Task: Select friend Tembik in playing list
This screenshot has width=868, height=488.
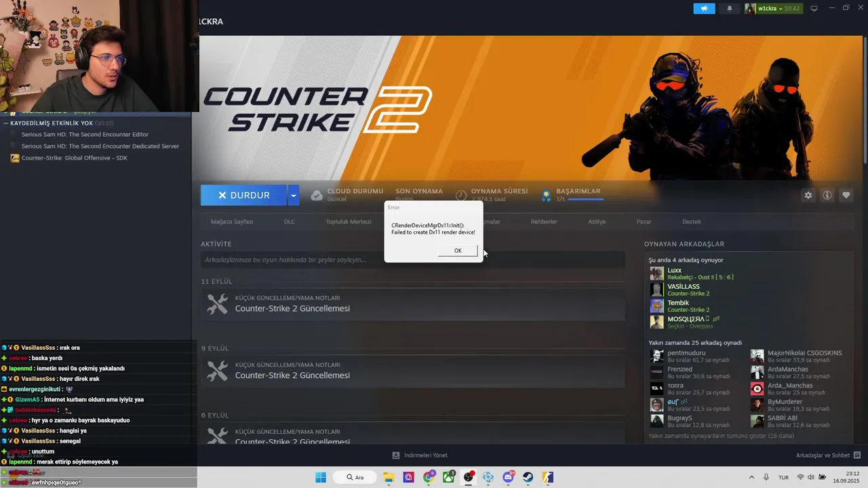Action: (678, 303)
